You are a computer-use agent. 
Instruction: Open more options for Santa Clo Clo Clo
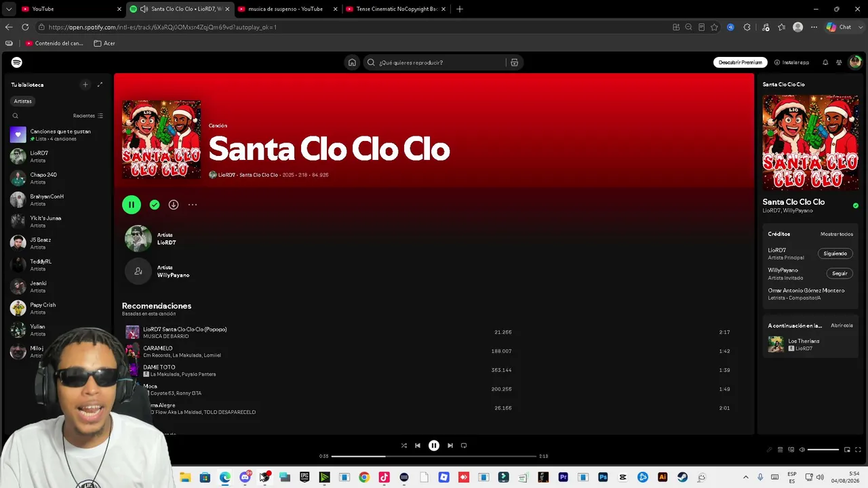tap(193, 205)
